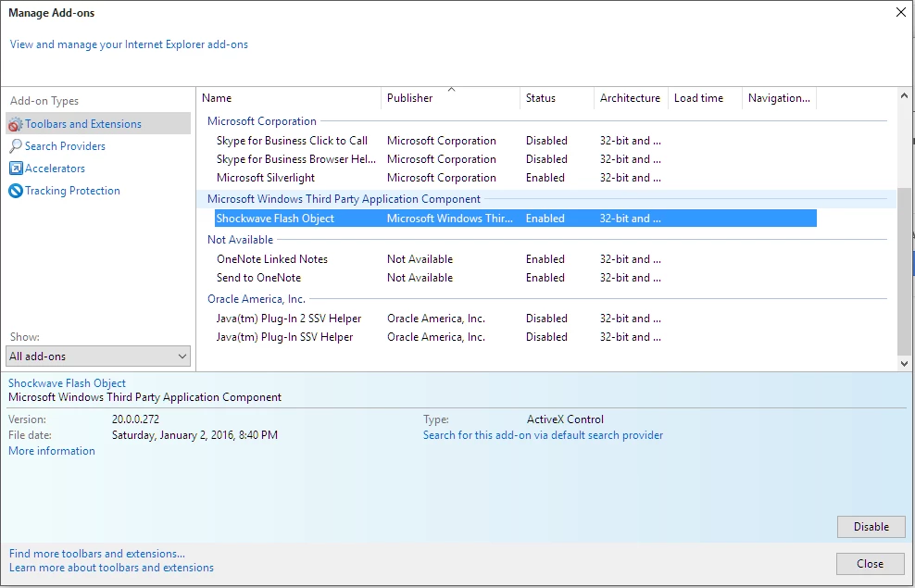Click the Navigation... column header
The width and height of the screenshot is (915, 588).
[x=779, y=98]
